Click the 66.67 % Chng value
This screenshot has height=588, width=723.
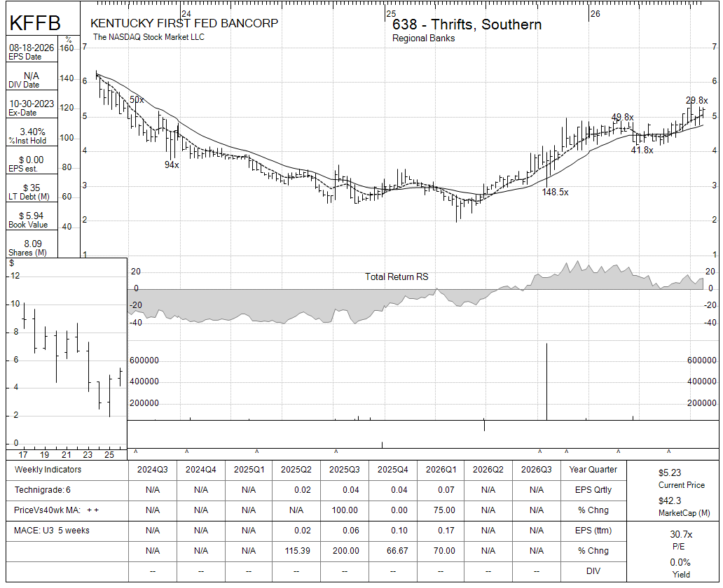point(397,551)
